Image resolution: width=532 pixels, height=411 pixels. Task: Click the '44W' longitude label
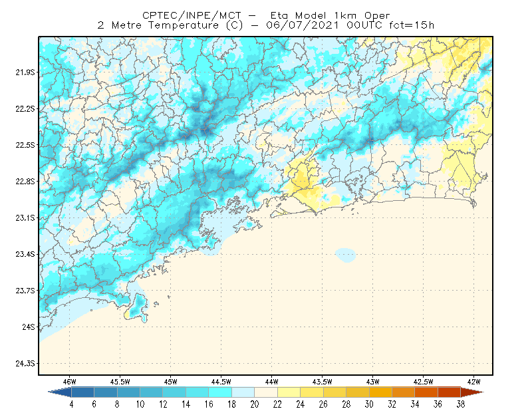coord(272,382)
